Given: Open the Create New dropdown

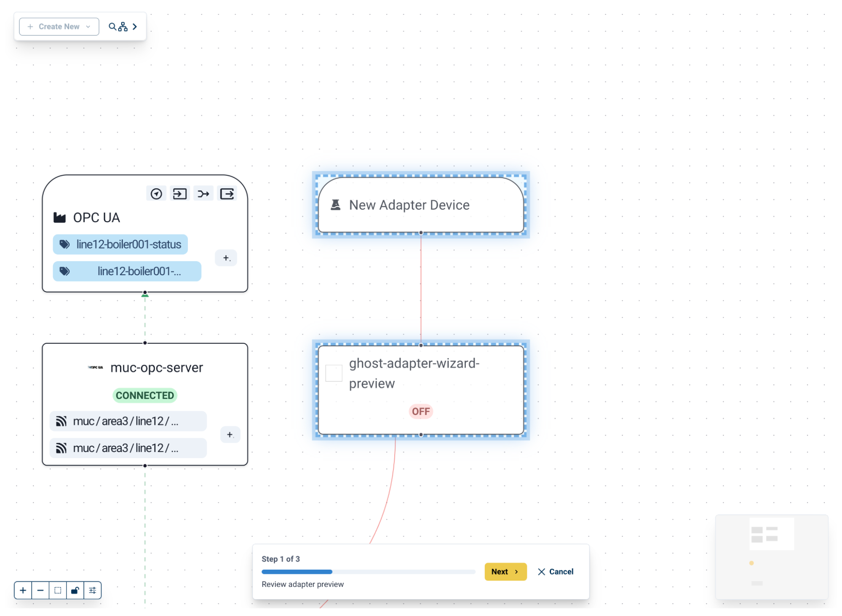Looking at the screenshot, I should pyautogui.click(x=59, y=27).
